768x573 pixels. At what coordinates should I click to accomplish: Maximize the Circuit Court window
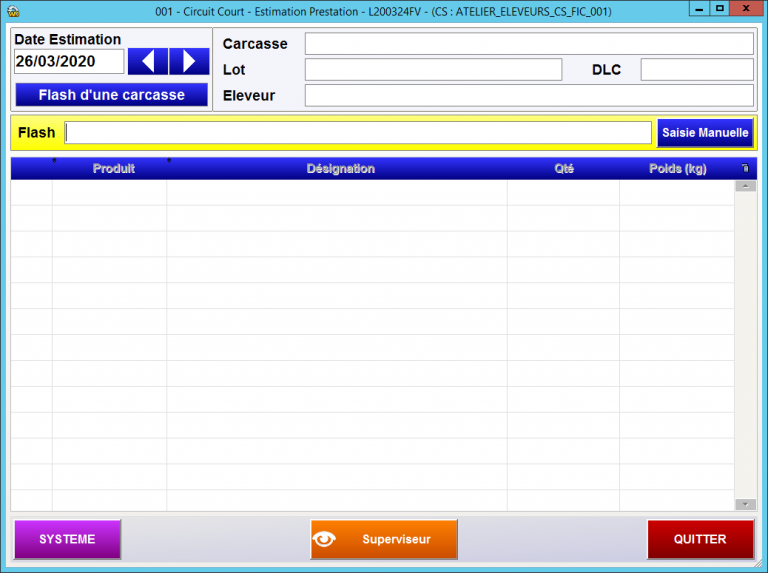click(x=719, y=10)
